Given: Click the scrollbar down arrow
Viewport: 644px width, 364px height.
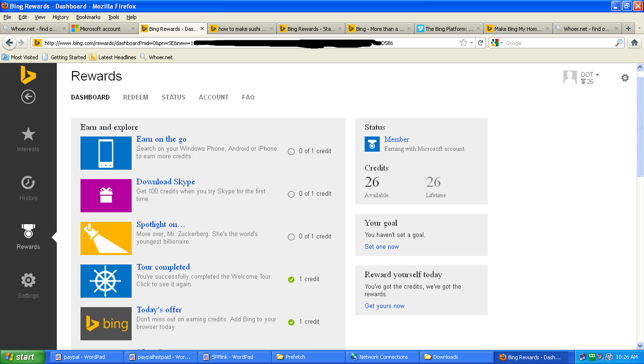Looking at the screenshot, I should point(640,346).
